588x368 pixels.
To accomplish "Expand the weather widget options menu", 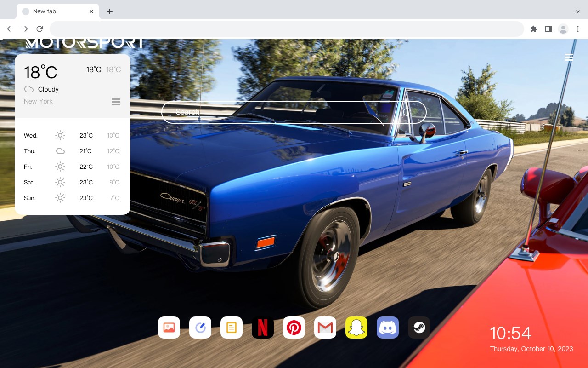I will pyautogui.click(x=116, y=102).
